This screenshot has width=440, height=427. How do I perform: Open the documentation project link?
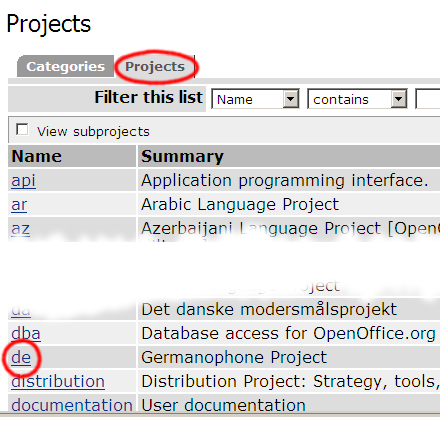click(x=72, y=405)
